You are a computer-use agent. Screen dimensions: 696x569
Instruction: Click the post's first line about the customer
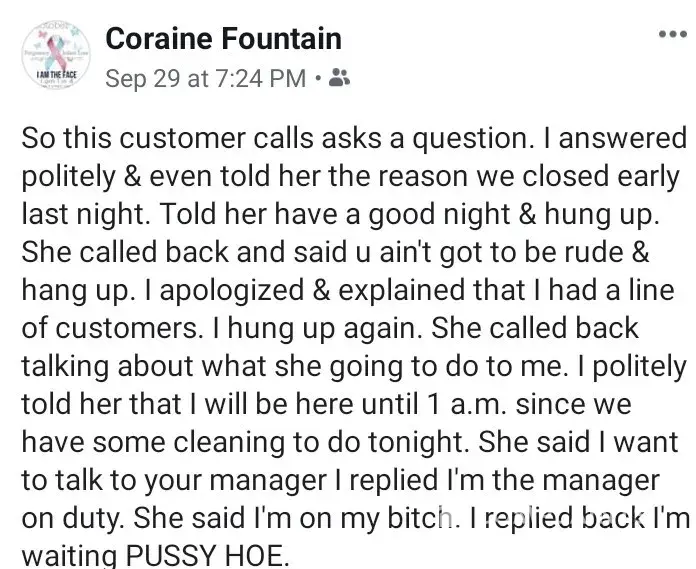tap(354, 138)
